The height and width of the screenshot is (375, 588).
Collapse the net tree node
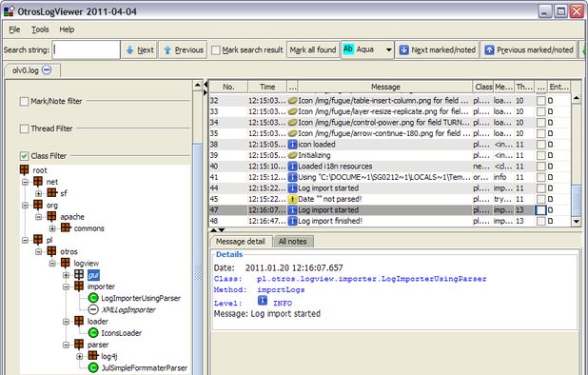pos(25,182)
